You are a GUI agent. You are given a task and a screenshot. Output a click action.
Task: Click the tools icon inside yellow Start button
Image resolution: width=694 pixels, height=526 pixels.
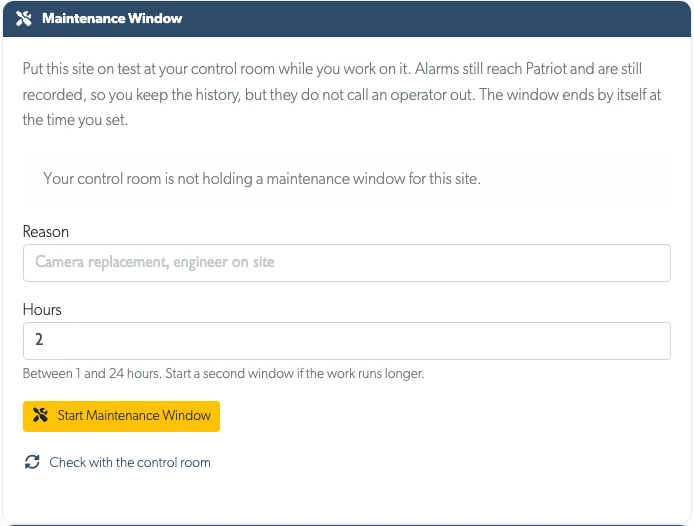pos(40,415)
